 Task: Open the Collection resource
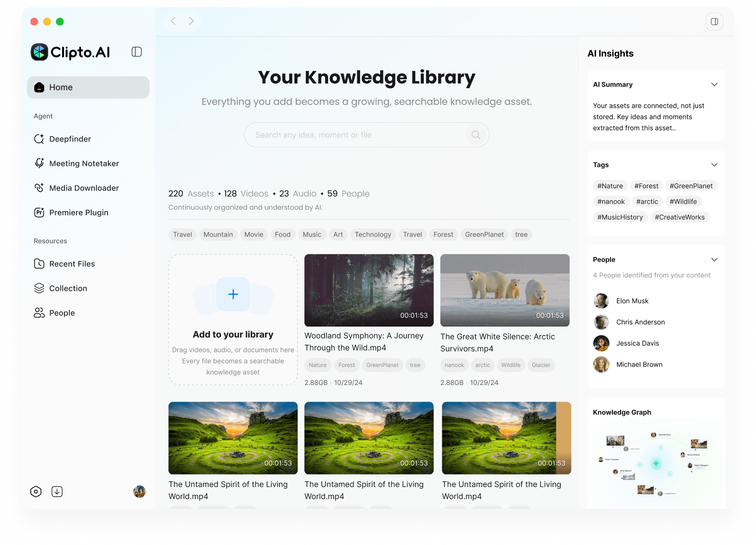68,288
